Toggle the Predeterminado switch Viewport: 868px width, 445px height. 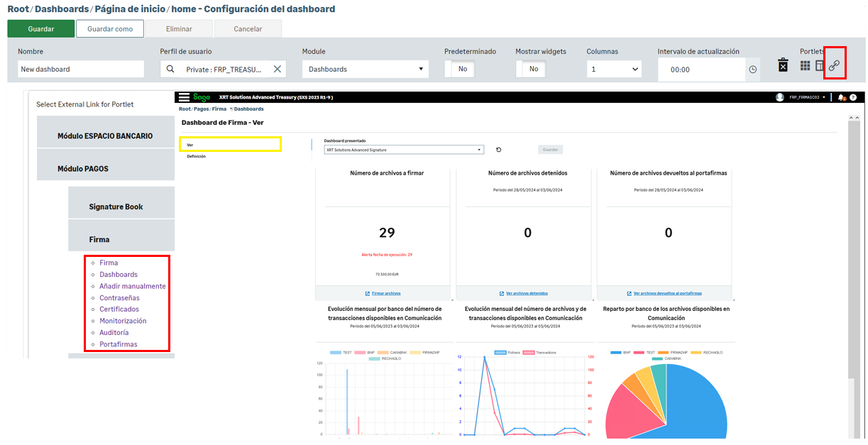[x=459, y=69]
